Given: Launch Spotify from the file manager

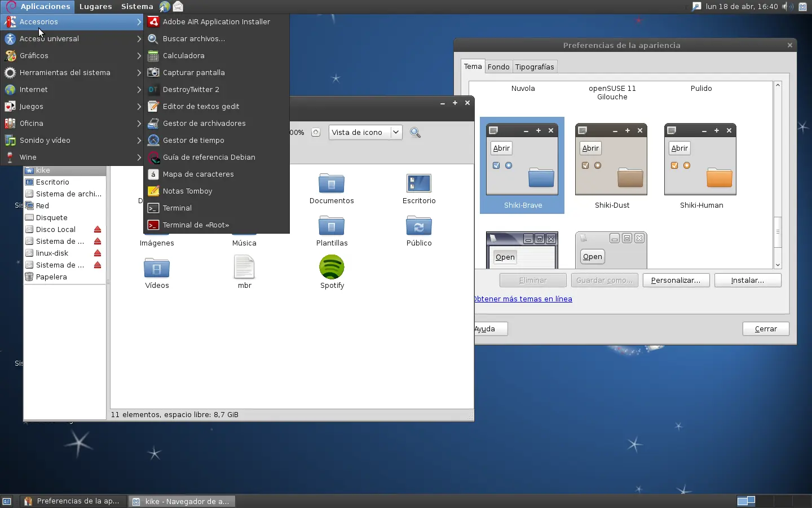Looking at the screenshot, I should (332, 273).
